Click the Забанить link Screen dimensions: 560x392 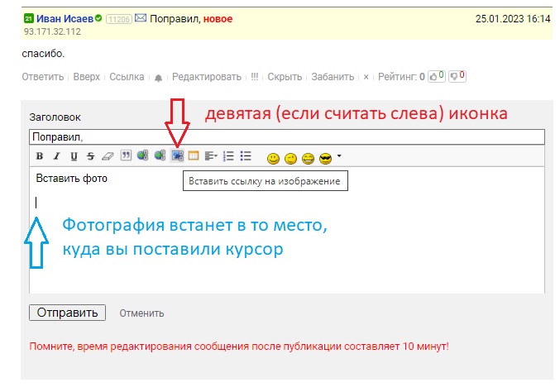point(333,77)
